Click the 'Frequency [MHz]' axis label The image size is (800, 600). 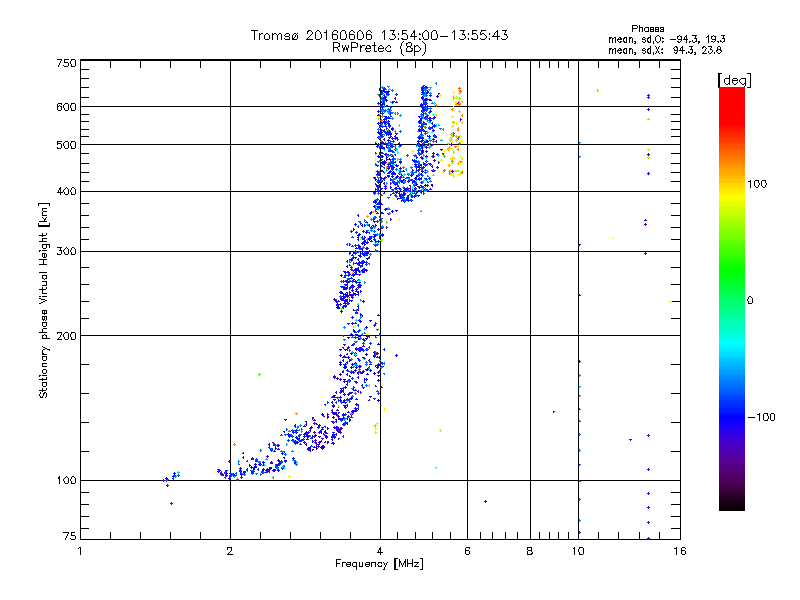379,564
